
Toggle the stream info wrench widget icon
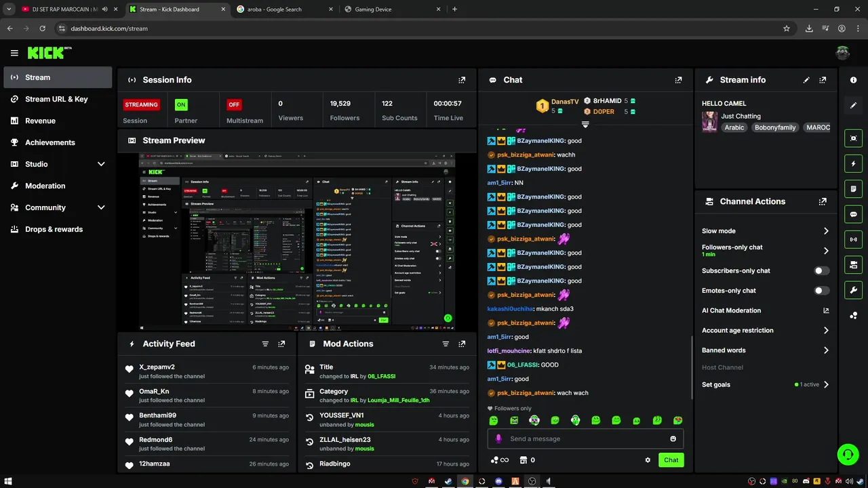[x=854, y=290]
